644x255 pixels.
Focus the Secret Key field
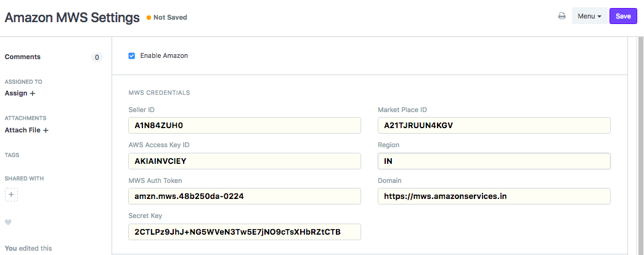click(244, 232)
